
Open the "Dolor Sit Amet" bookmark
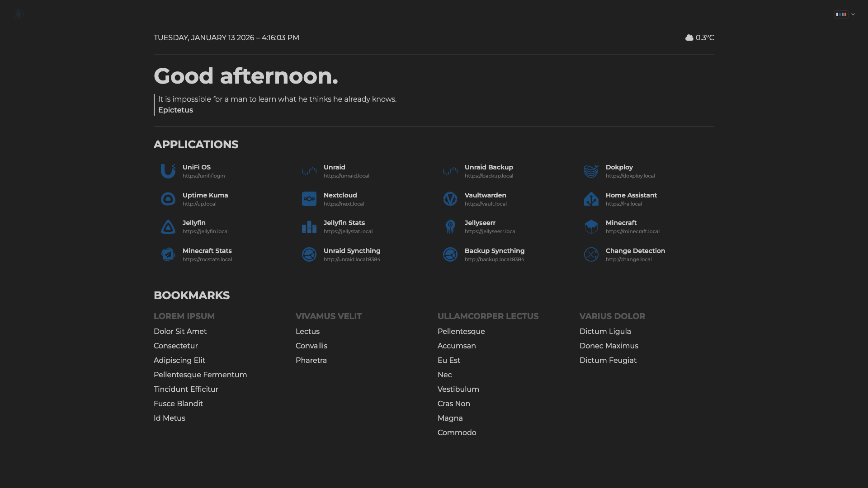coord(180,331)
